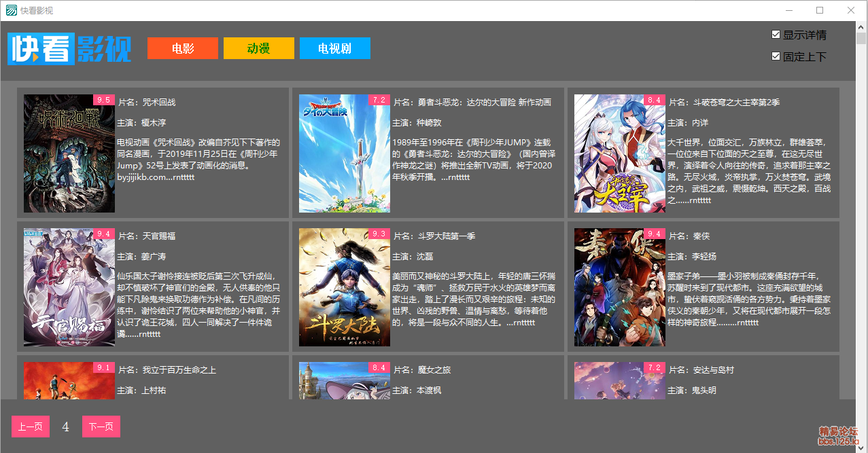Click the title text 片名：秦侠
The width and height of the screenshot is (868, 453).
point(689,236)
